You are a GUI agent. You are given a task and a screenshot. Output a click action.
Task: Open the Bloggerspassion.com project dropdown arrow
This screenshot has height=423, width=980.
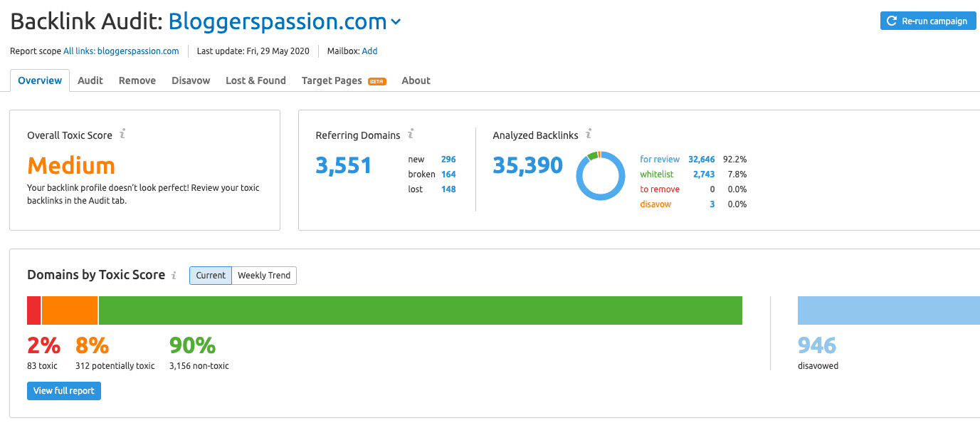(x=396, y=22)
